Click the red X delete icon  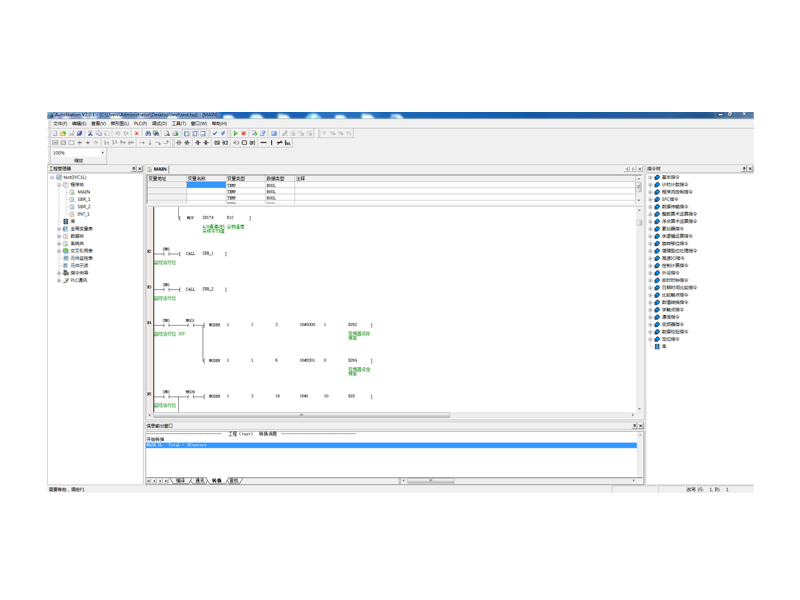(x=137, y=133)
